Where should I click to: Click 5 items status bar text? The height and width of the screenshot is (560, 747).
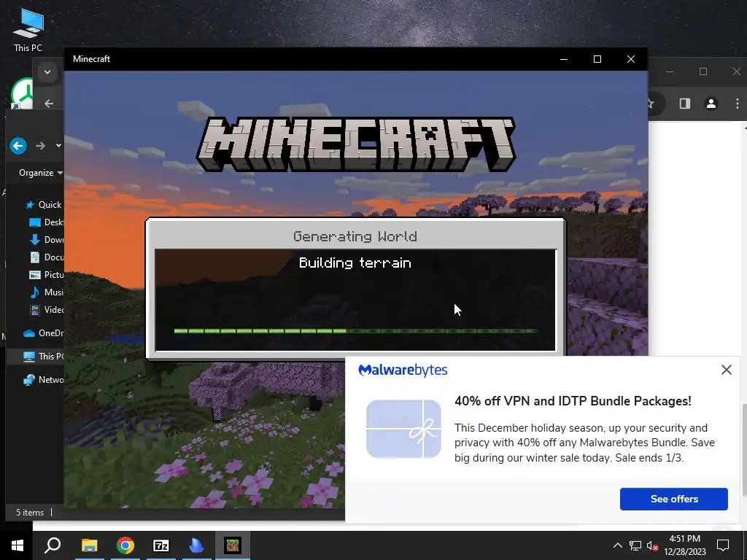(x=30, y=513)
